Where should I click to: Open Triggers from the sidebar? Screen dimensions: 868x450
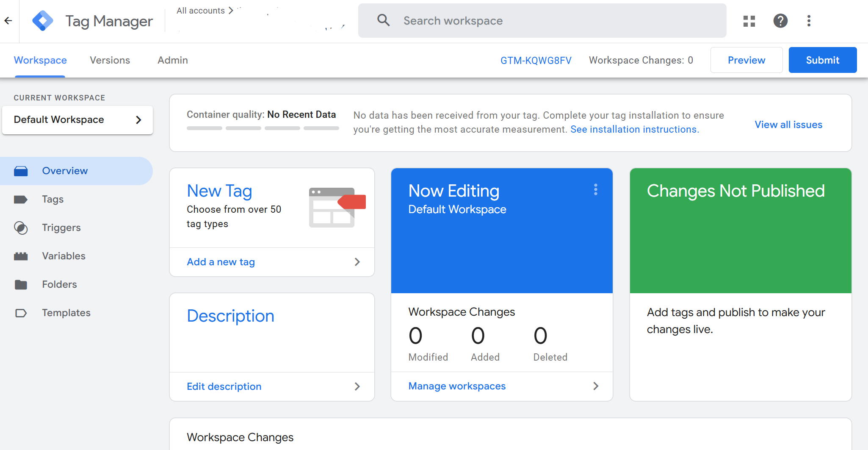tap(61, 228)
